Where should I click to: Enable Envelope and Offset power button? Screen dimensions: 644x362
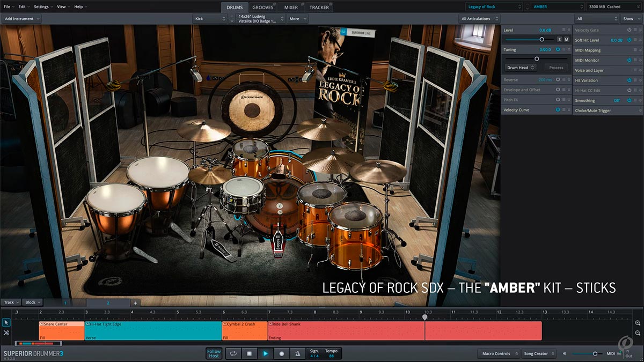click(558, 90)
